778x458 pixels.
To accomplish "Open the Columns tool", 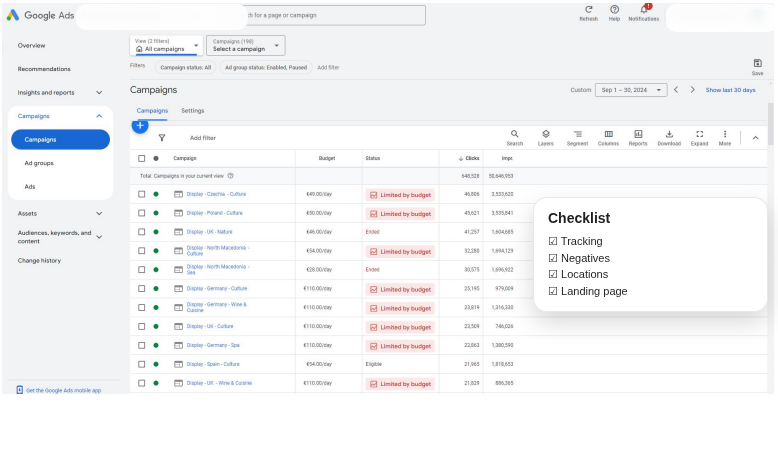I will 608,137.
